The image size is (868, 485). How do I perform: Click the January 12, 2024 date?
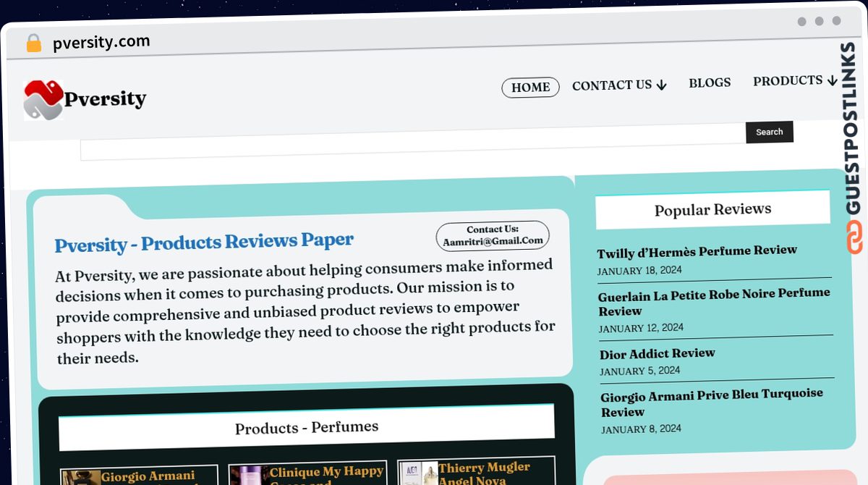point(641,328)
